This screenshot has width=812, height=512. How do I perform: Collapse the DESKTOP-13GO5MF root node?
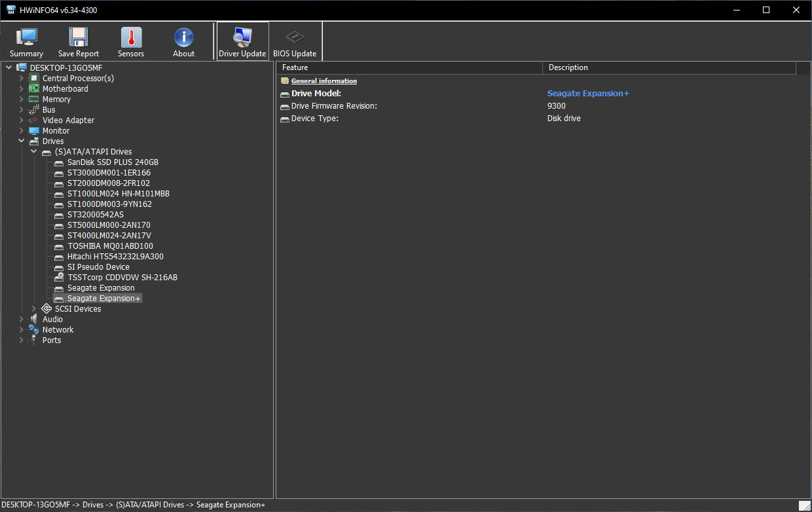pos(9,68)
